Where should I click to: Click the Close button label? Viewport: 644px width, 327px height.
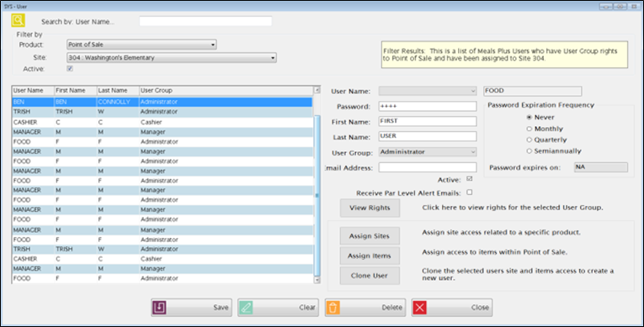480,308
